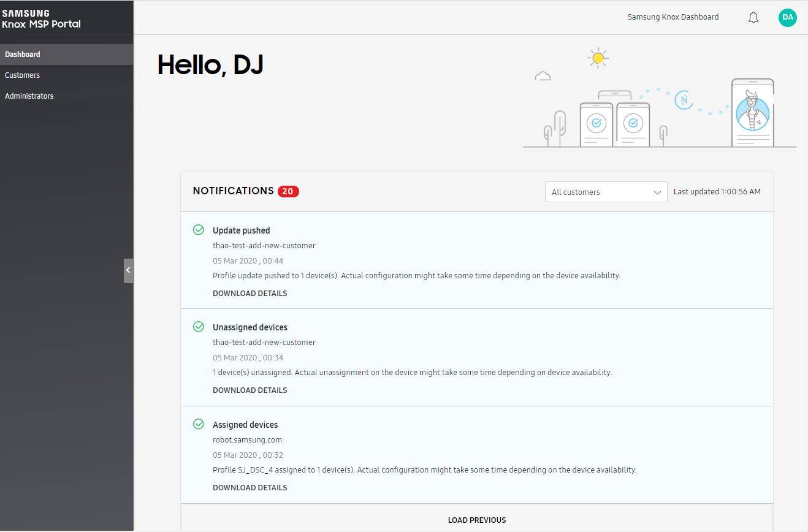
Task: Click the Update pushed notification title
Action: coord(242,230)
